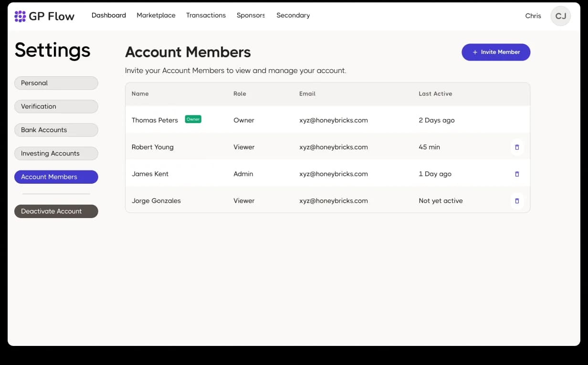The height and width of the screenshot is (365, 588).
Task: Click the Viewer role for Robert Young
Action: (244, 147)
